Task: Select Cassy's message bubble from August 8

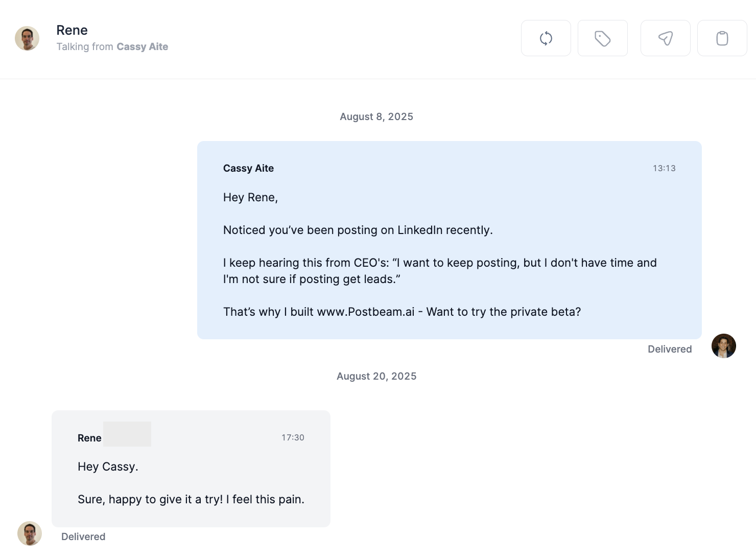Action: coord(449,240)
